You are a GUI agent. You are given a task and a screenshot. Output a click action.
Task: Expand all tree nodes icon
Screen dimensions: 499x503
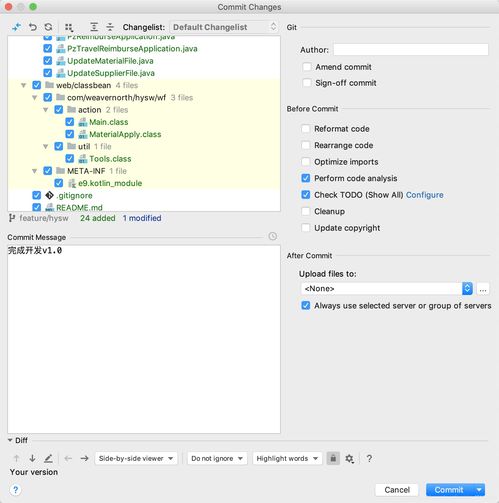[94, 27]
